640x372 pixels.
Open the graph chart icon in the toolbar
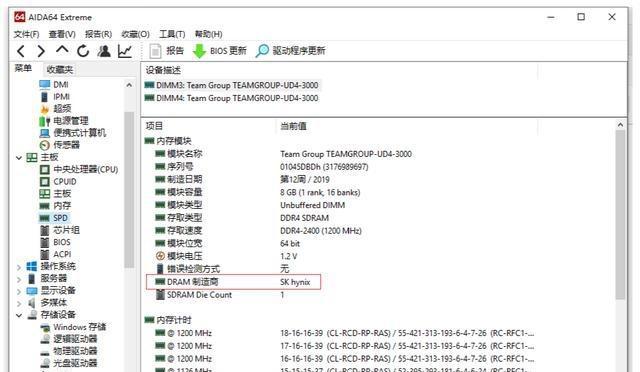tap(125, 51)
